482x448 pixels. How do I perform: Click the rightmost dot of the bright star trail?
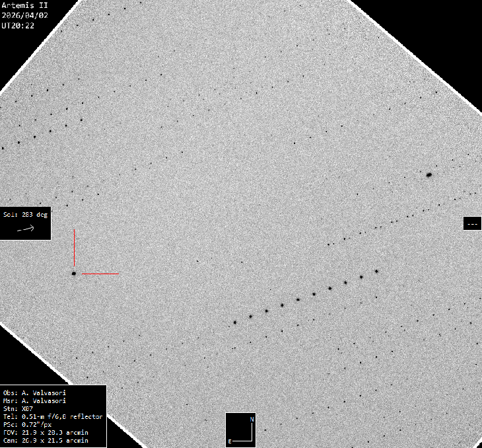pyautogui.click(x=376, y=271)
